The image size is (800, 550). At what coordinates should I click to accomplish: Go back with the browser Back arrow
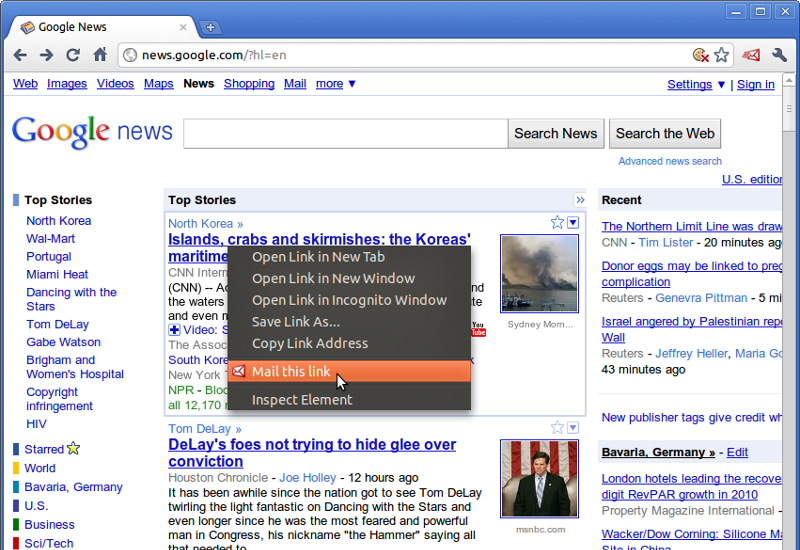click(20, 55)
